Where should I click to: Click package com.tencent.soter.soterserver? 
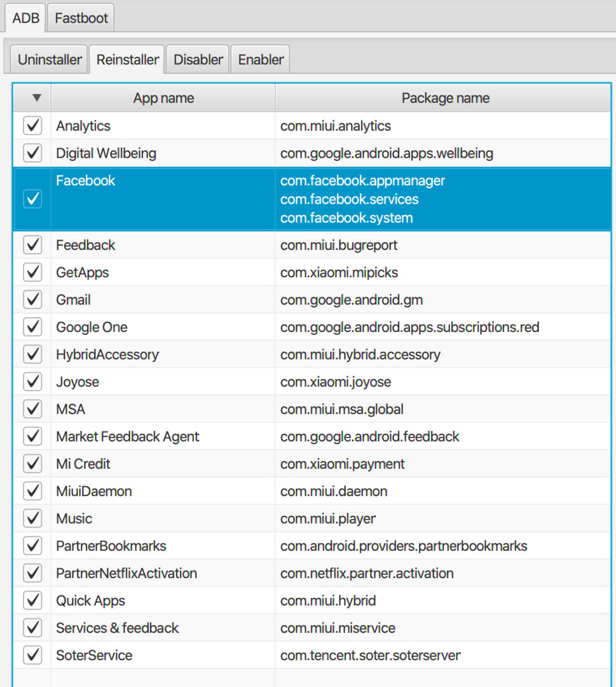[371, 655]
